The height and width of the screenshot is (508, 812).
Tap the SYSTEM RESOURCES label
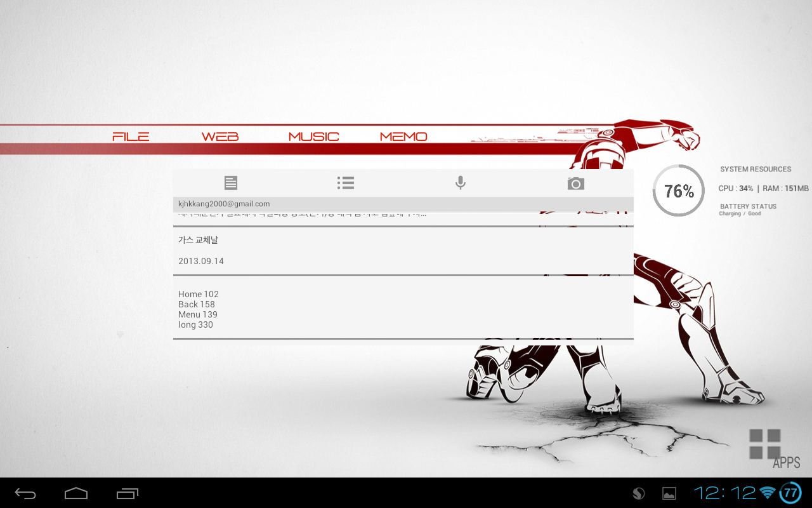point(756,170)
